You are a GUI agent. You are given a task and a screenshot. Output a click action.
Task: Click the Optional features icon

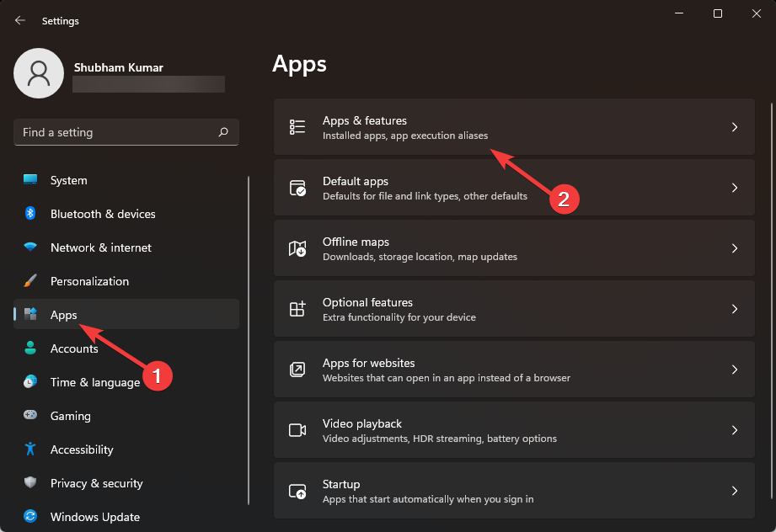click(297, 308)
